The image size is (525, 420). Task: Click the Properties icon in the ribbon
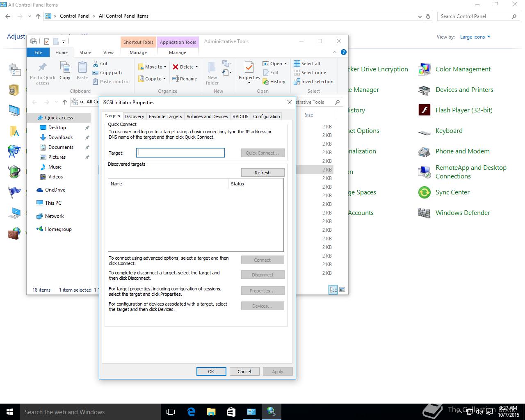pos(249,68)
